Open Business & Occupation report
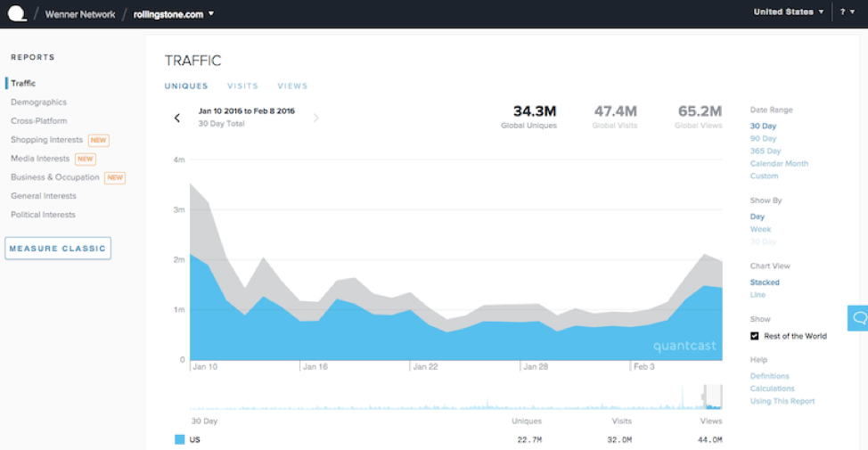 pos(54,177)
